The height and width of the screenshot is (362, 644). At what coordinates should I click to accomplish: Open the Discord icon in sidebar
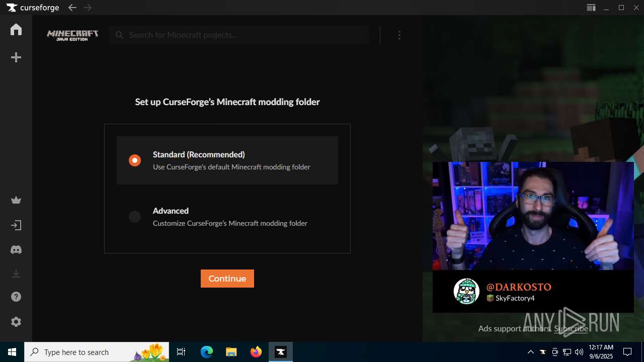coord(16,250)
